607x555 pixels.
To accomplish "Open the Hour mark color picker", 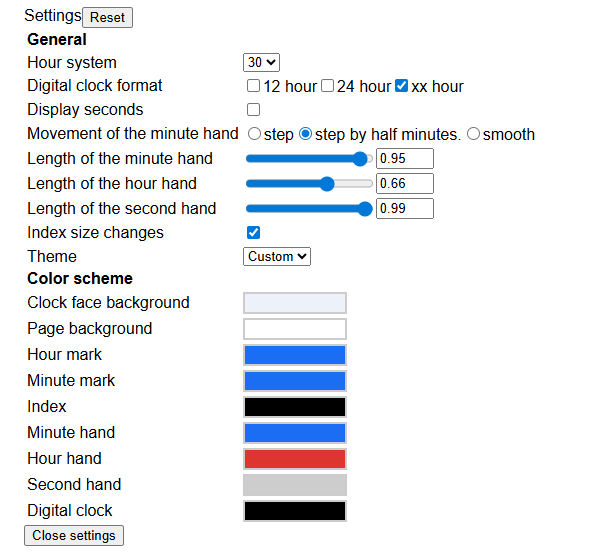I will pos(295,355).
